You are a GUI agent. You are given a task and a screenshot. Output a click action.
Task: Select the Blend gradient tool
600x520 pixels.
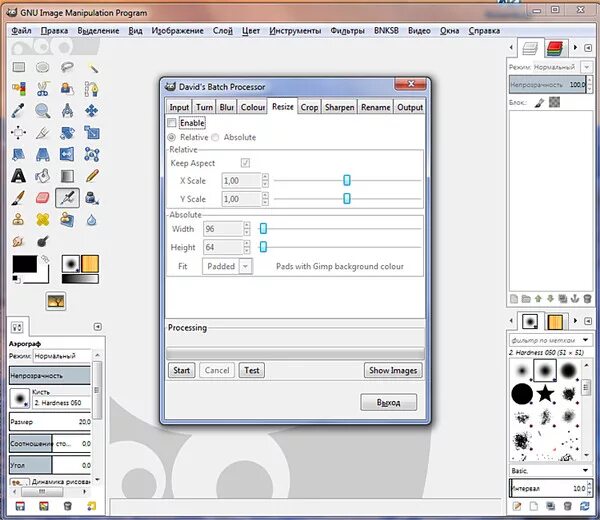coord(67,176)
